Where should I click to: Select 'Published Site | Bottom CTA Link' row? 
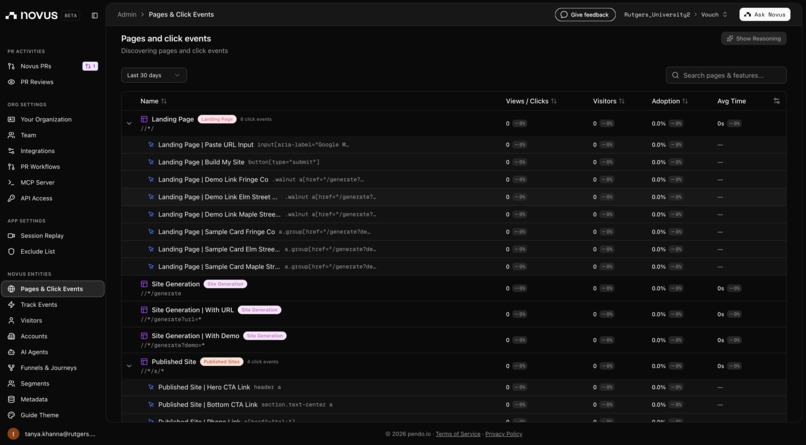tap(454, 405)
